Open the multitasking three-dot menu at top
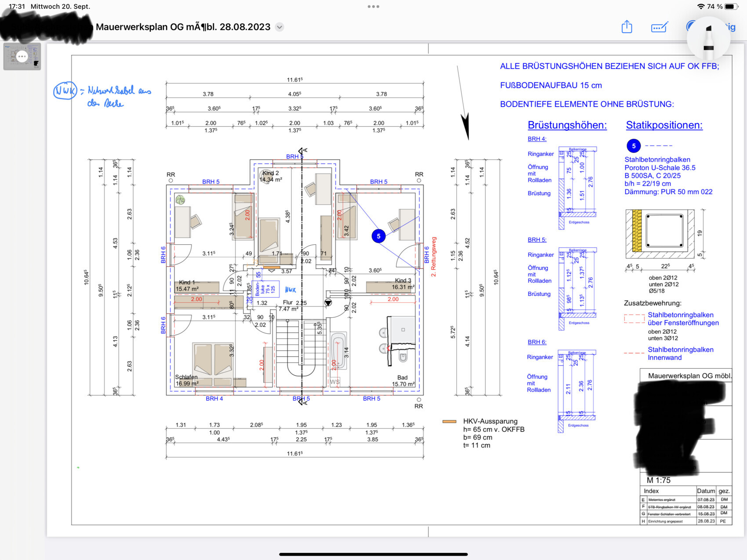Viewport: 747px width, 560px height. point(373,7)
